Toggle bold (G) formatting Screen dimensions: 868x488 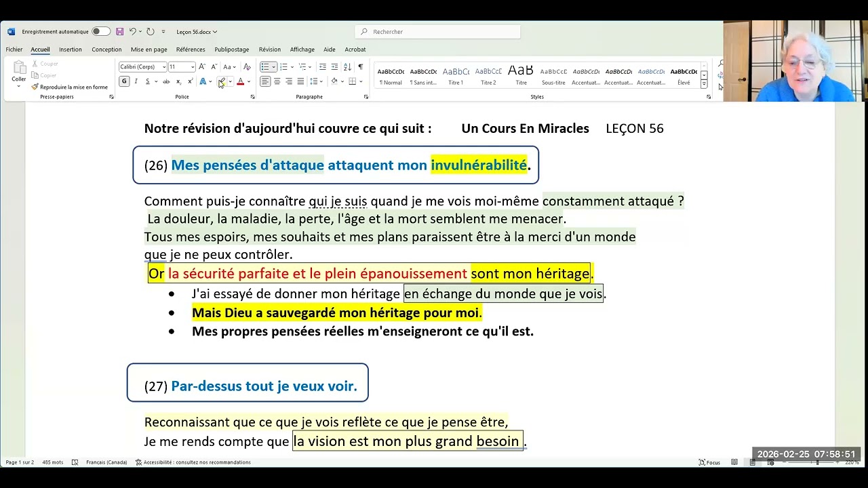tap(124, 81)
